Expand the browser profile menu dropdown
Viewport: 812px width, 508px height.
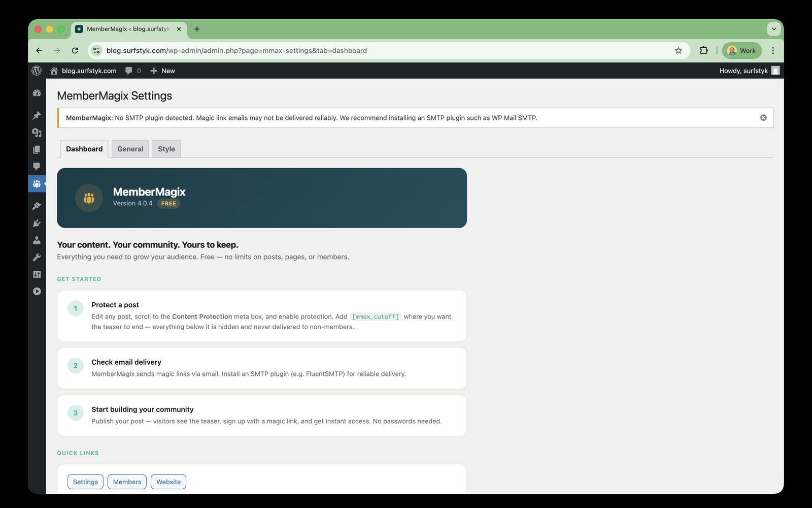741,50
